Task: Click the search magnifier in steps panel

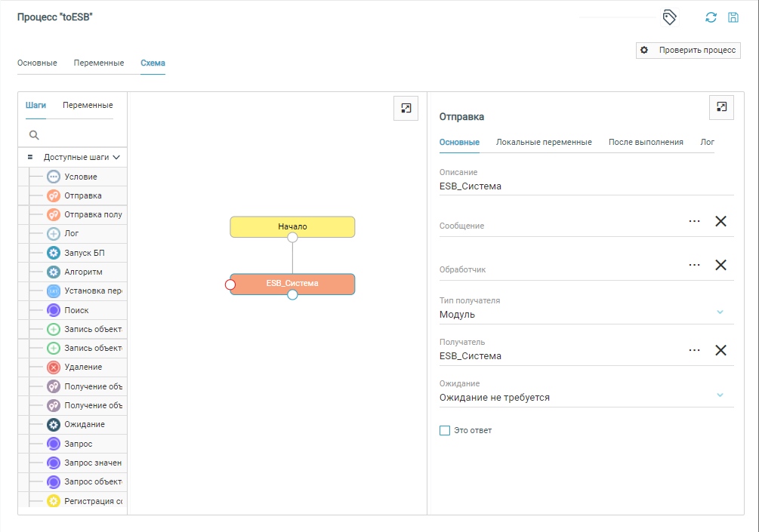Action: (34, 135)
